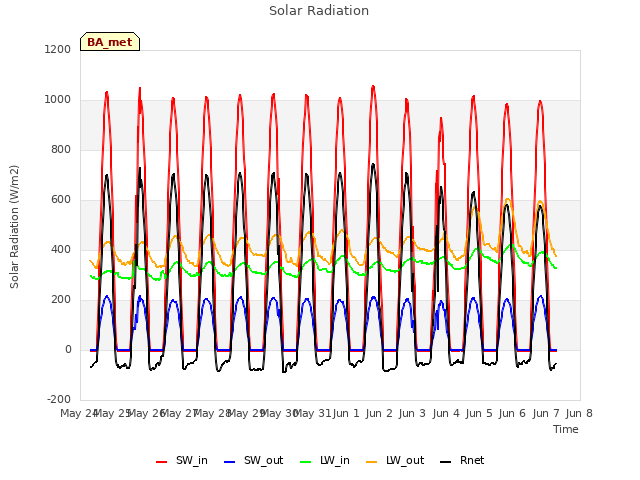This screenshot has height=480, width=640.
Task: Click the Jun 5 x-axis label
Action: pos(479,413)
